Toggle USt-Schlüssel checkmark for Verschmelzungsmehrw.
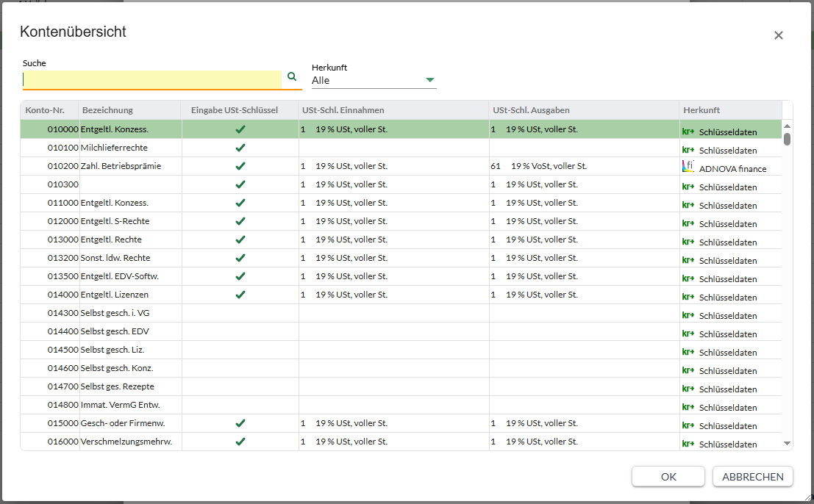 240,442
